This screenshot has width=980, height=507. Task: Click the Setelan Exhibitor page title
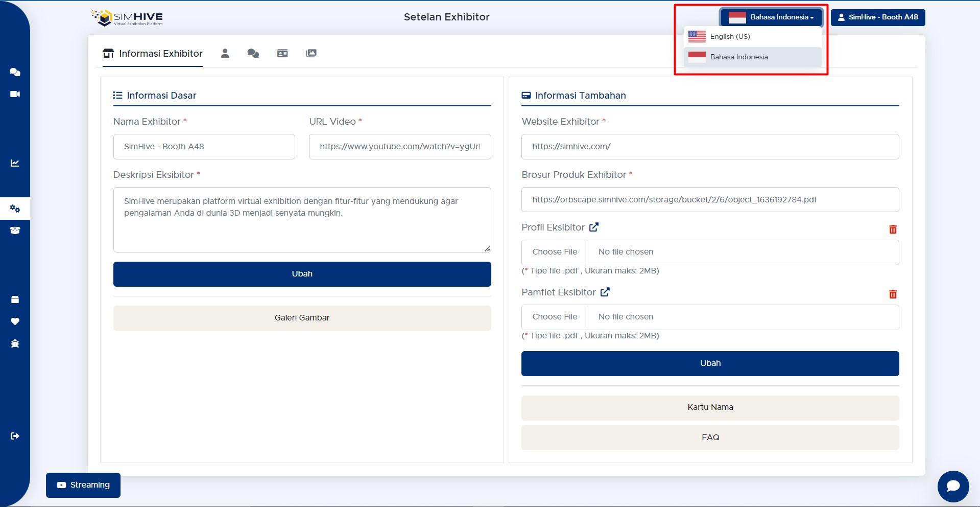[447, 17]
